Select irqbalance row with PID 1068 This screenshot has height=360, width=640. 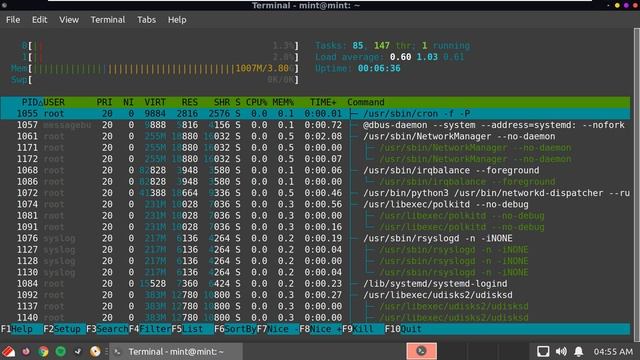click(315, 170)
